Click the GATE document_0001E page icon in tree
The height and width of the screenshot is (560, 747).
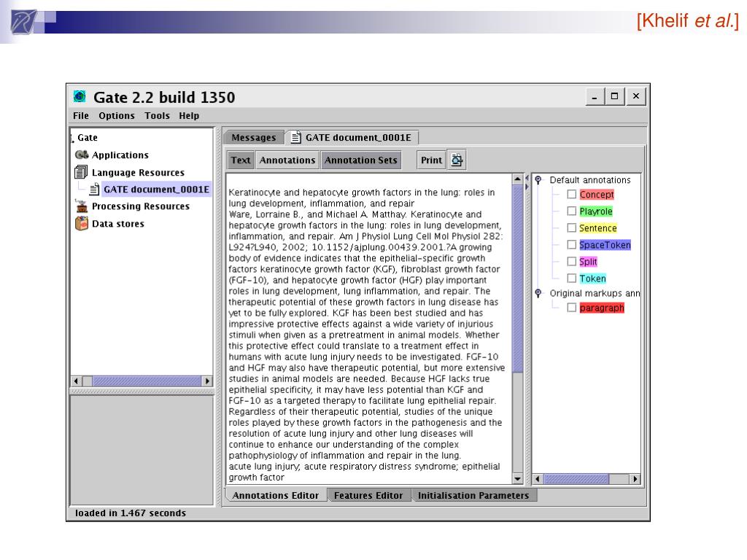tap(94, 189)
